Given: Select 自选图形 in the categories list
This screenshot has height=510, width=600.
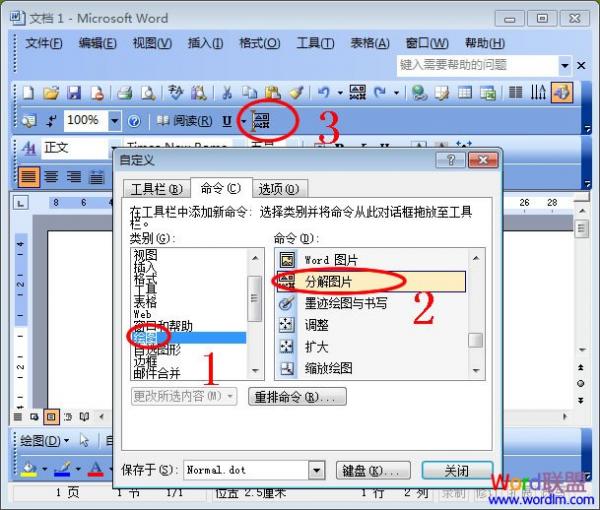Looking at the screenshot, I should (189, 349).
